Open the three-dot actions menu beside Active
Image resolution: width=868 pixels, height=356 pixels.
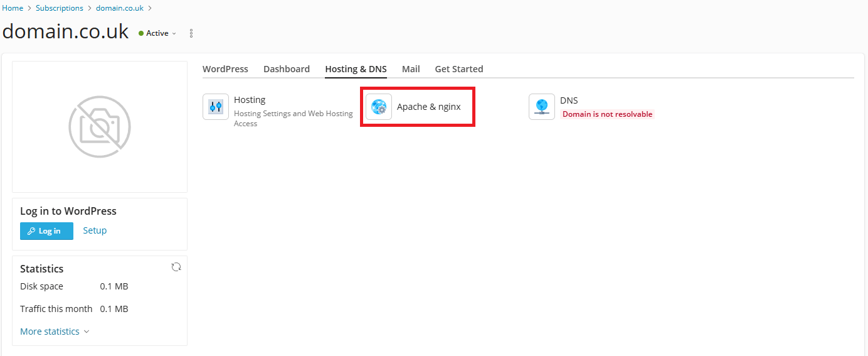tap(191, 33)
